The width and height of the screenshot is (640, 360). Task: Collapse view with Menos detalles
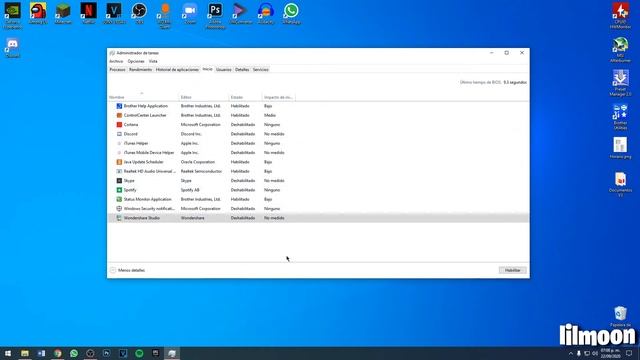pos(128,270)
